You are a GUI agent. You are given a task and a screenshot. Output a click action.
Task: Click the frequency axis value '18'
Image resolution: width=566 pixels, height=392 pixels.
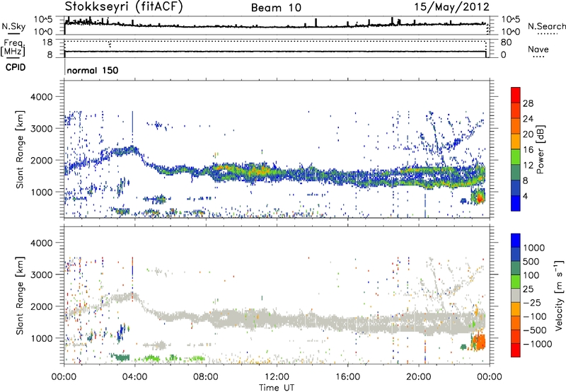47,42
